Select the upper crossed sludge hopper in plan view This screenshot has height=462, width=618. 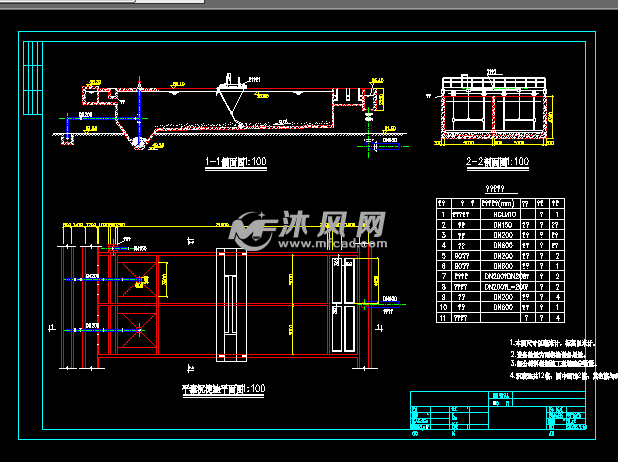click(x=137, y=279)
